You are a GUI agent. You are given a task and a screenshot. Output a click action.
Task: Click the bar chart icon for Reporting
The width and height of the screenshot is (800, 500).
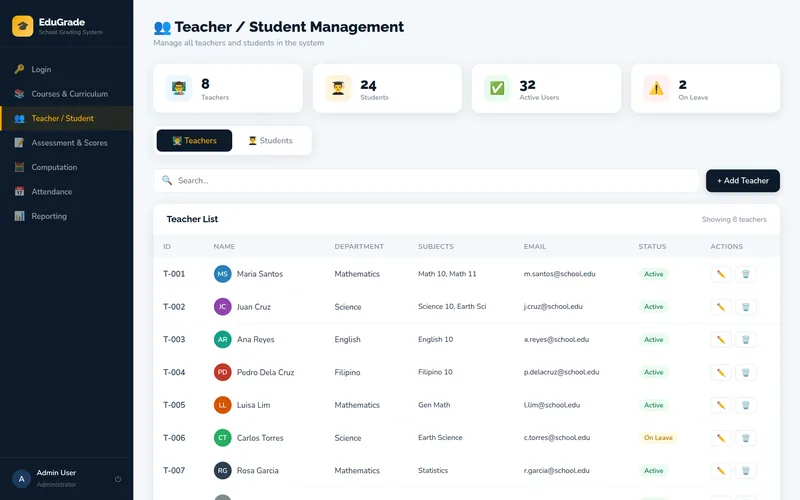click(x=19, y=216)
